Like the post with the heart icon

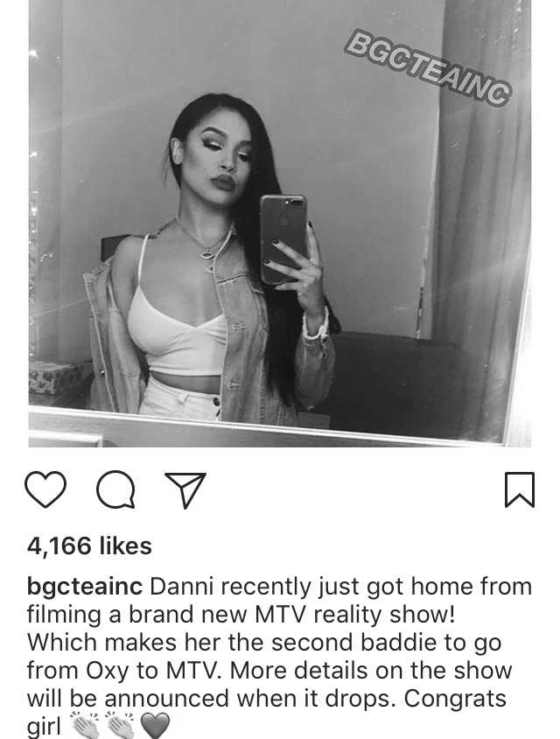tap(45, 489)
